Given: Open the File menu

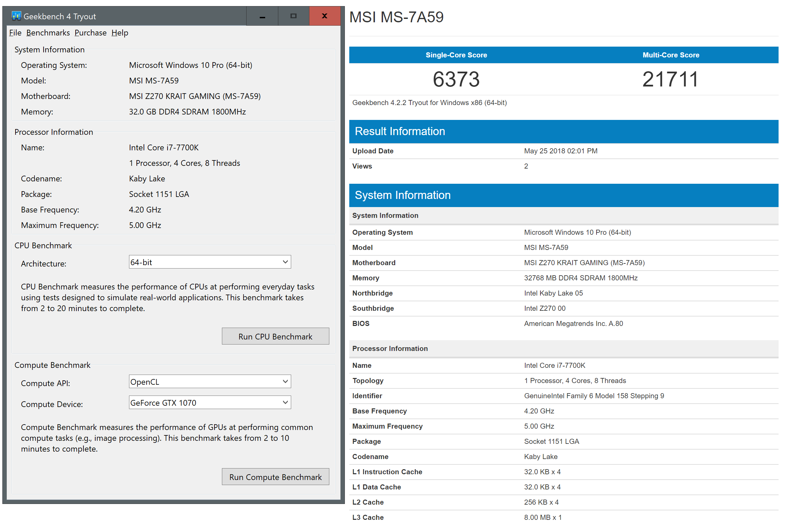Looking at the screenshot, I should (x=15, y=33).
